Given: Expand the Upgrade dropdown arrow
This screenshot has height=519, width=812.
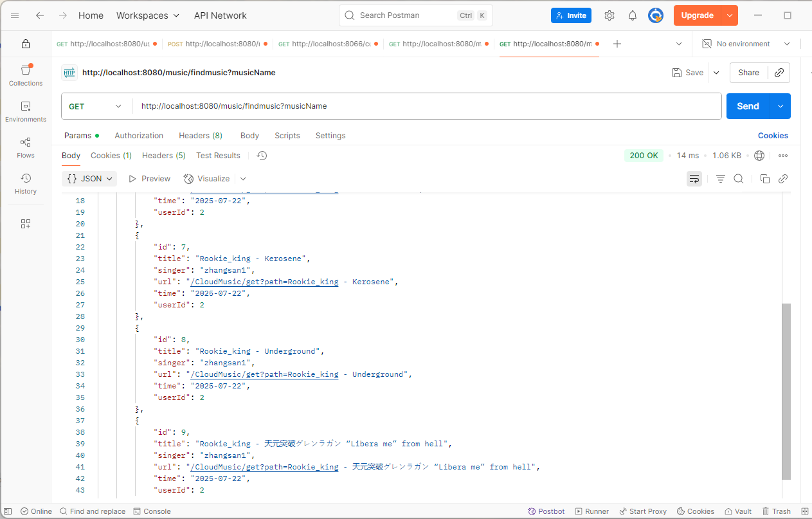Looking at the screenshot, I should [x=730, y=15].
